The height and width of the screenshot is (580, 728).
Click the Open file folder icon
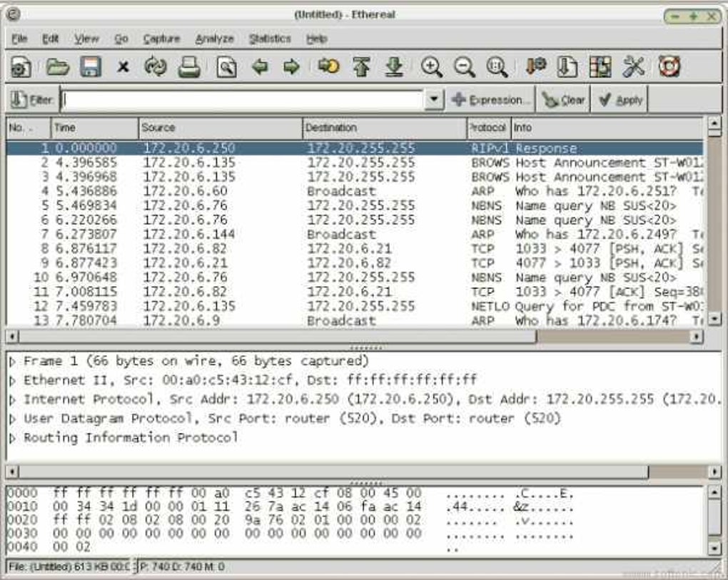point(58,67)
